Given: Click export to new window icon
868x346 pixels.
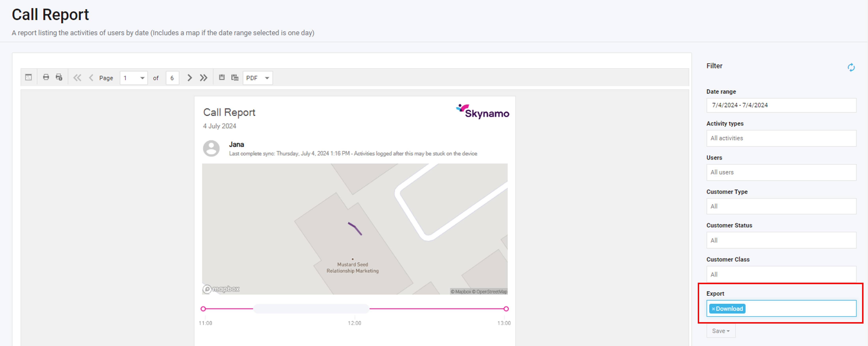Looking at the screenshot, I should click(235, 77).
